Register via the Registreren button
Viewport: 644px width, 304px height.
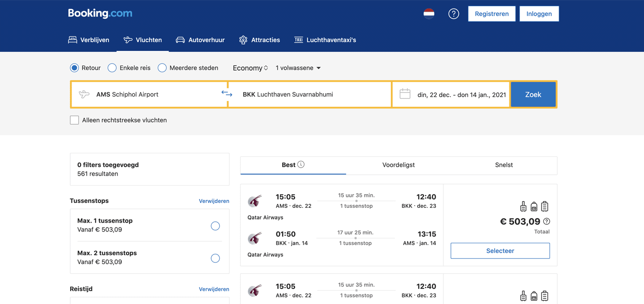tap(491, 14)
